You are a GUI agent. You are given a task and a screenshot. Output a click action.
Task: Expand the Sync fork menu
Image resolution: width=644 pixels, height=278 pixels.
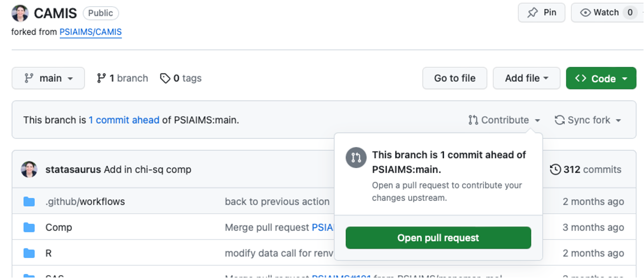(588, 120)
